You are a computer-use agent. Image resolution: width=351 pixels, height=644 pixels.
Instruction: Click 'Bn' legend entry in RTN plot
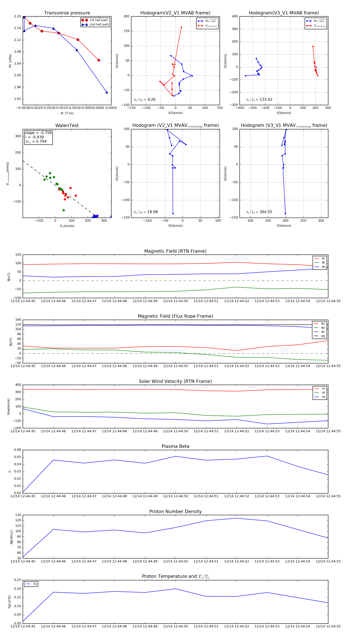coord(320,267)
